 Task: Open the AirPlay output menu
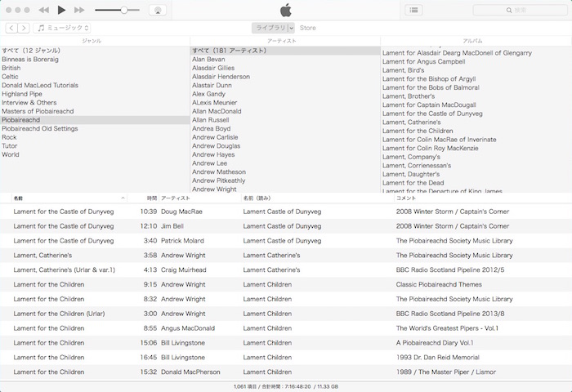coord(159,10)
